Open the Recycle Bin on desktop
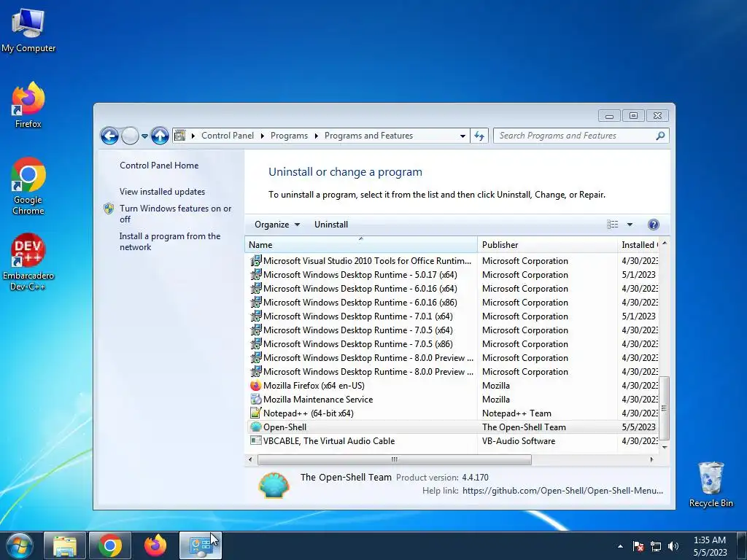747x560 pixels. (711, 484)
